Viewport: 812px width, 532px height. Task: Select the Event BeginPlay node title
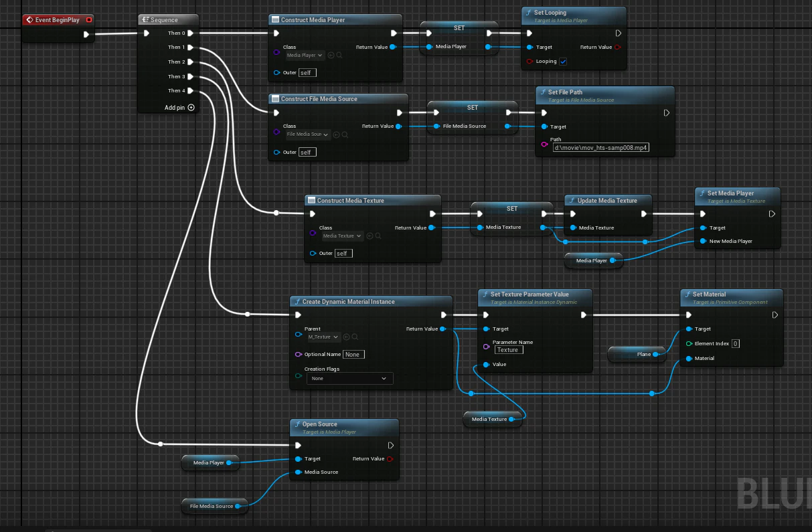[58, 20]
